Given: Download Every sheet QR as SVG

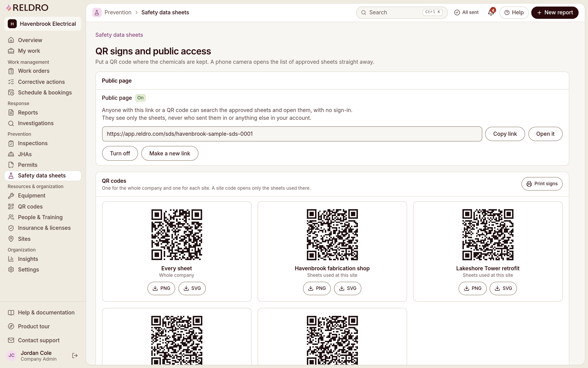Looking at the screenshot, I should click(x=192, y=288).
